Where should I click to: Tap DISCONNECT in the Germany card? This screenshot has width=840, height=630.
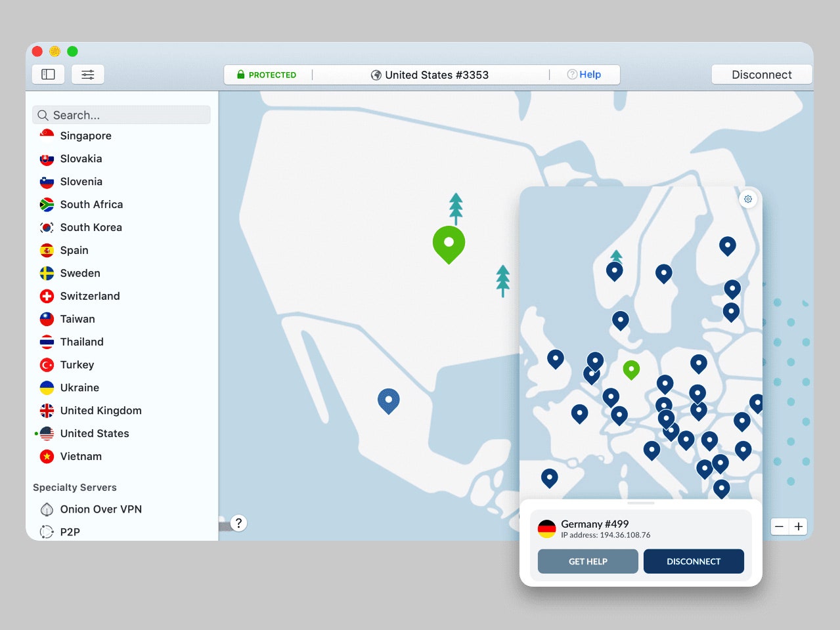tap(694, 561)
